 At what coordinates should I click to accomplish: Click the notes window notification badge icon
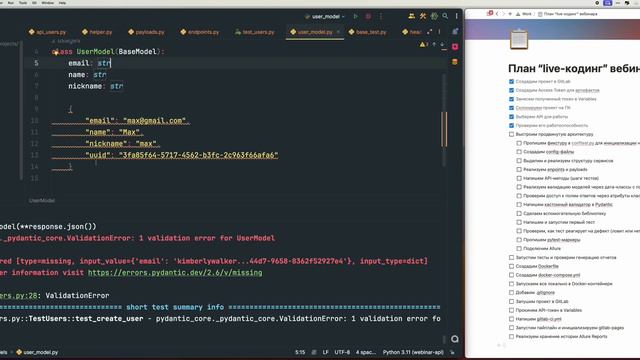pyautogui.click(x=490, y=13)
